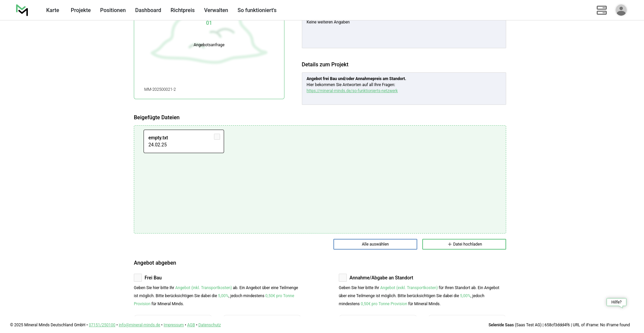Viewport: 644px width, 333px height.
Task: Open the Datenschutz footer link
Action: (x=209, y=325)
